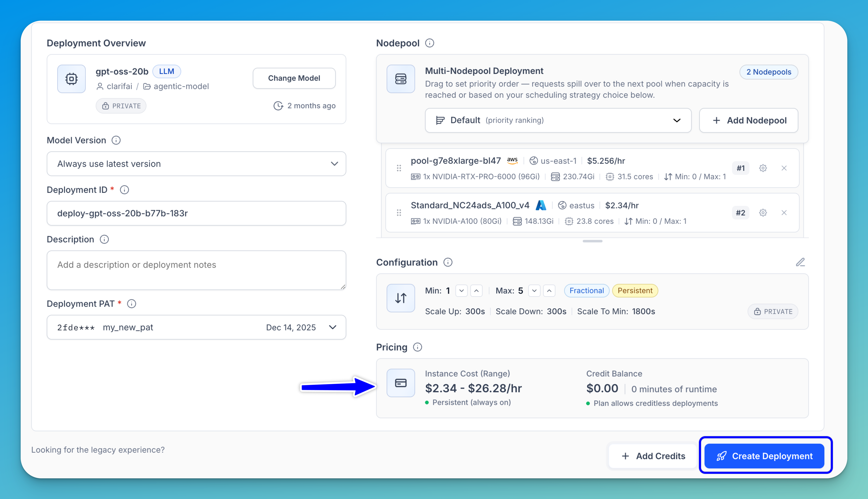868x499 pixels.
Task: Click the Pricing info icon
Action: pyautogui.click(x=417, y=347)
